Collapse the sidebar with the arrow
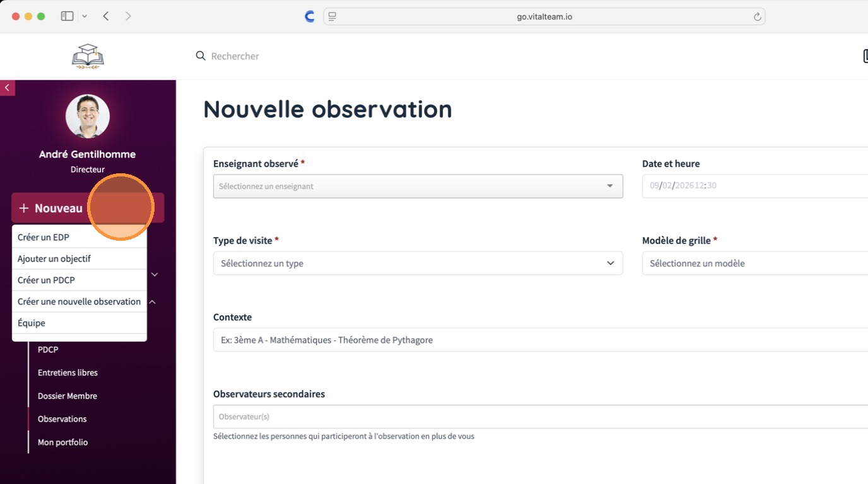The height and width of the screenshot is (484, 868). (x=7, y=88)
